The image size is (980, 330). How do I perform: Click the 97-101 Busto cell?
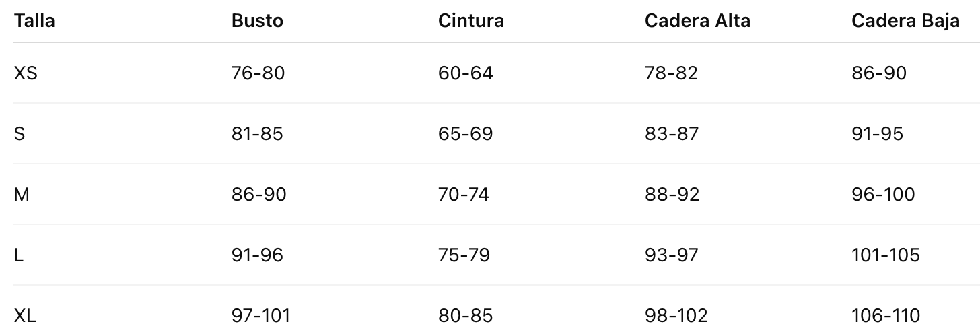260,315
